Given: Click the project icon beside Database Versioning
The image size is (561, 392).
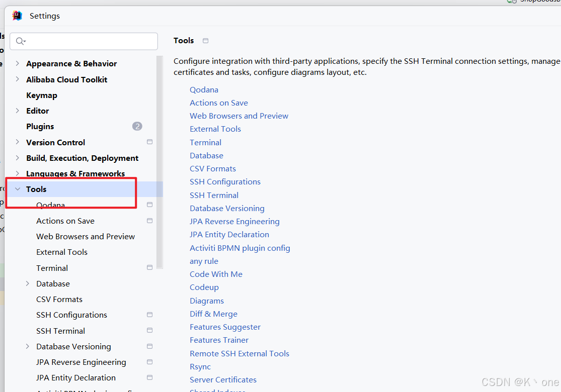Looking at the screenshot, I should 149,346.
